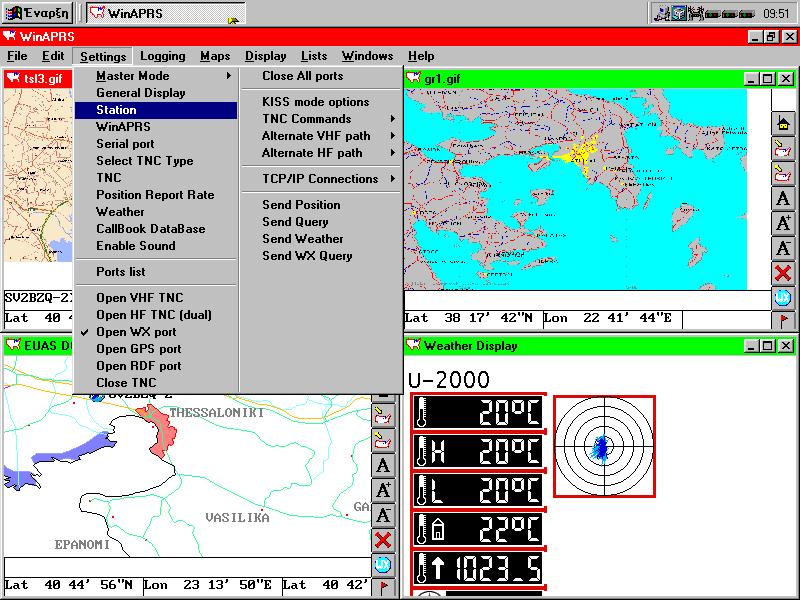800x600 pixels.
Task: Choose Close TNC
Action: point(156,383)
